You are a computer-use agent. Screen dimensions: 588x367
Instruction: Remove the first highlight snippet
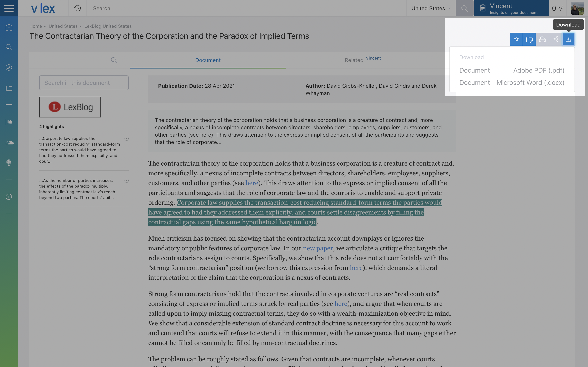pos(127,139)
